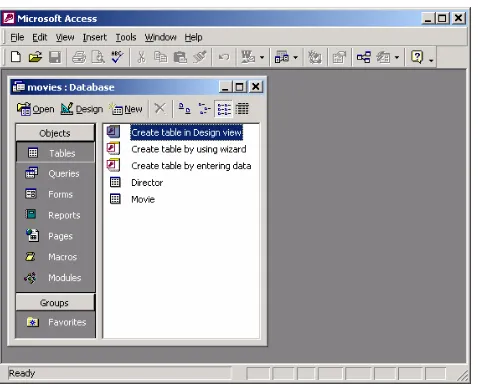Select Create table by using wizard
478x388 pixels.
pyautogui.click(x=189, y=149)
